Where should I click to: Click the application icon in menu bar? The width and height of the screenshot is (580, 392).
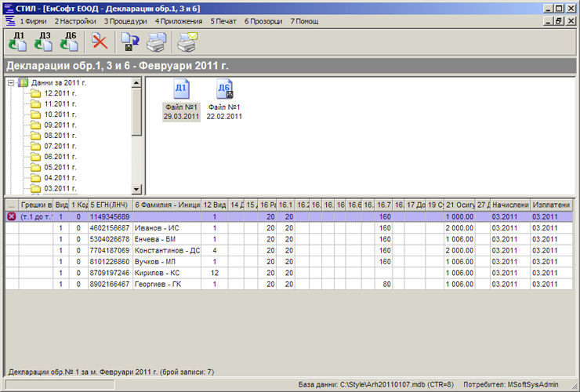(x=10, y=21)
